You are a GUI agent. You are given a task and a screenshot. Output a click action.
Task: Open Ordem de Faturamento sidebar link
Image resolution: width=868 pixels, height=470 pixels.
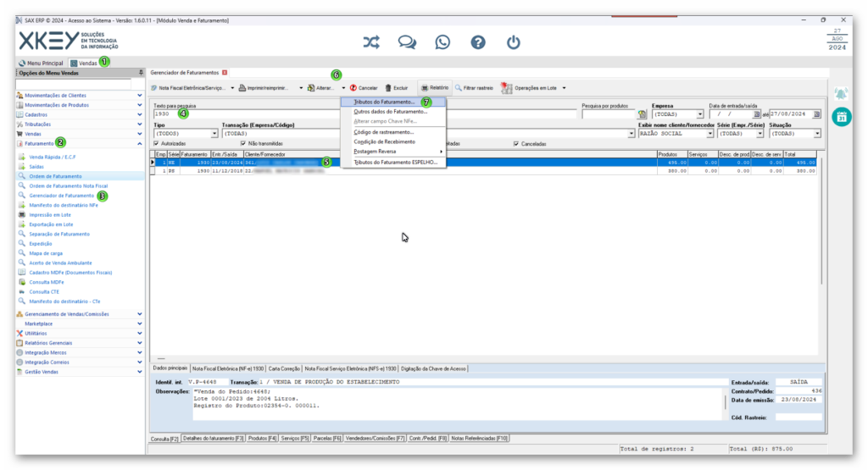(x=55, y=176)
